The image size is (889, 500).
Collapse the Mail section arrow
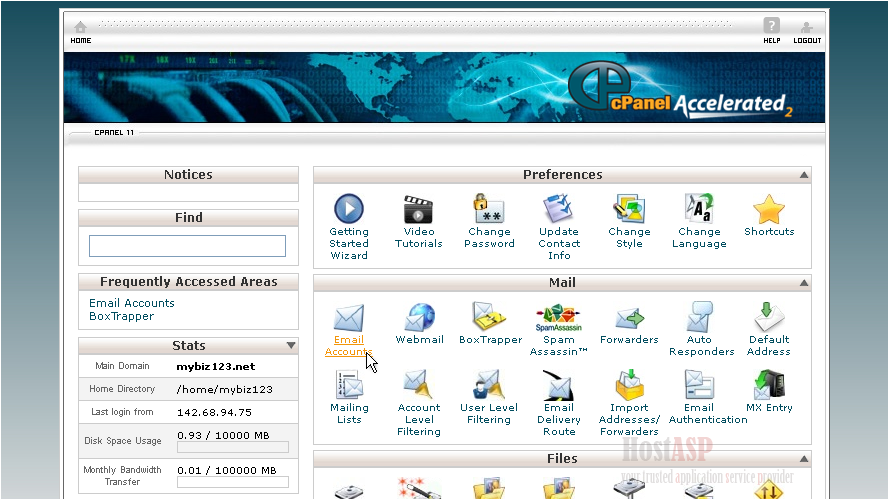pyautogui.click(x=804, y=283)
